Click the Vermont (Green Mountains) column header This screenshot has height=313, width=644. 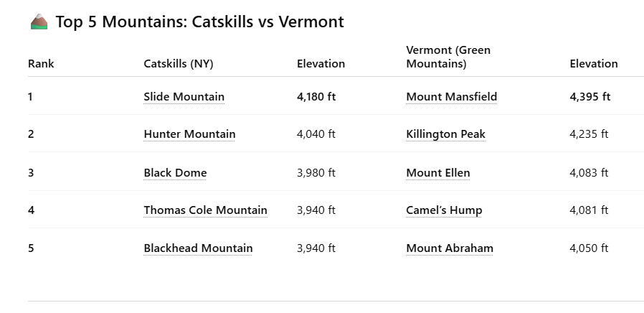point(448,57)
